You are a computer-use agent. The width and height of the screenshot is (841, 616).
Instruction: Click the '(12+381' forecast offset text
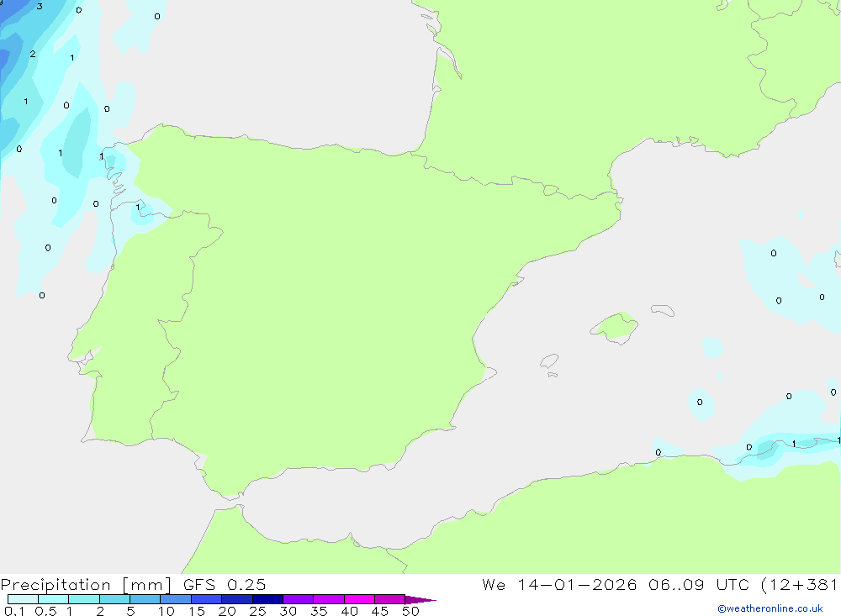click(x=800, y=585)
